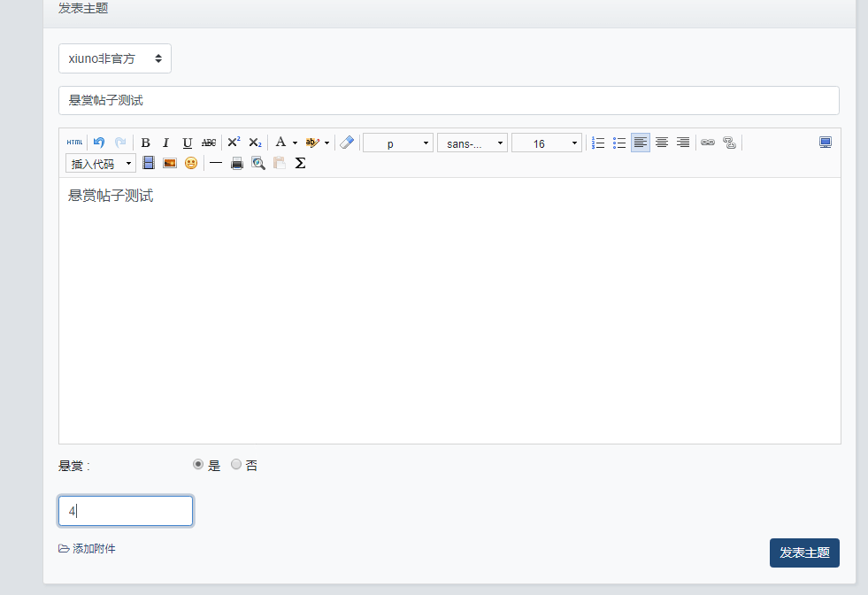868x595 pixels.
Task: Open font color picker arrow
Action: click(x=295, y=143)
